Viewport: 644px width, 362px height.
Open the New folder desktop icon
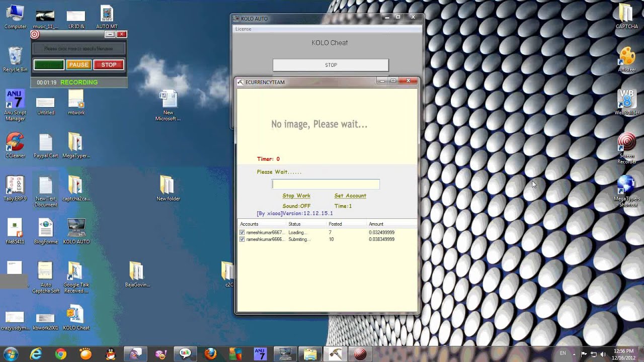point(168,188)
